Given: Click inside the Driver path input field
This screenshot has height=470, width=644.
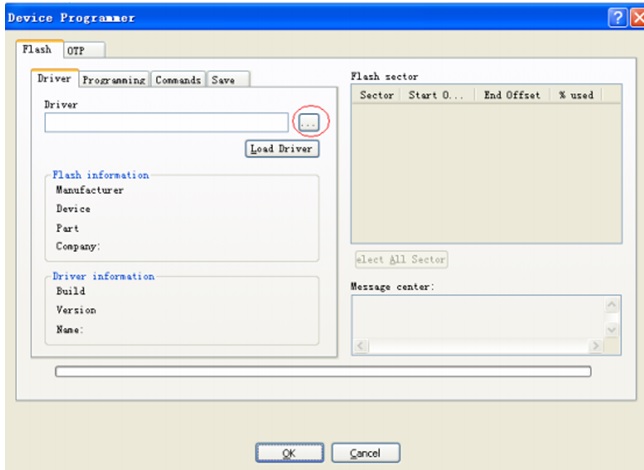Looking at the screenshot, I should tap(166, 122).
